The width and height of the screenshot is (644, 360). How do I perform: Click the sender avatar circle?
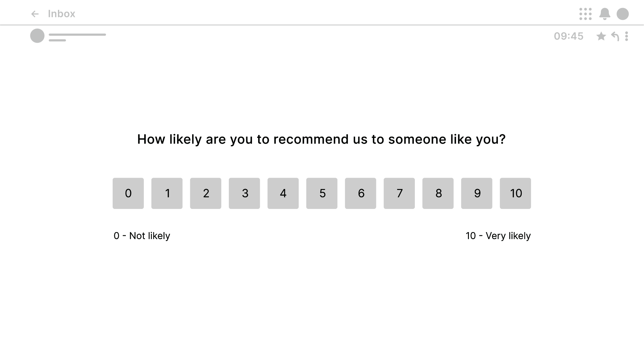pyautogui.click(x=37, y=36)
